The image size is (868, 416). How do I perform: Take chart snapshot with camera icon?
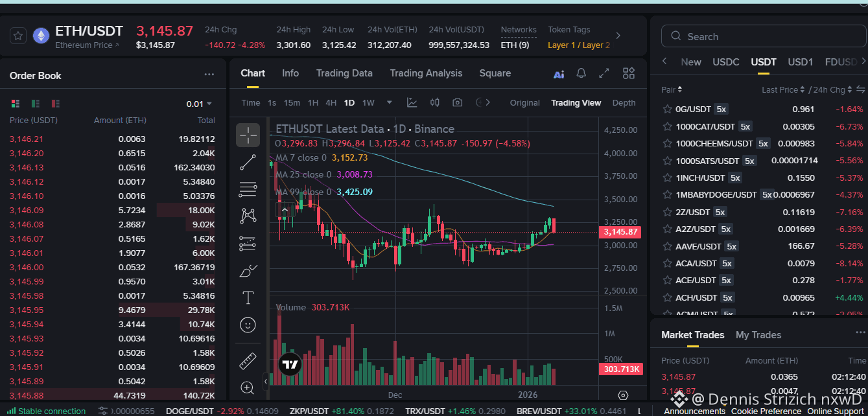(458, 102)
